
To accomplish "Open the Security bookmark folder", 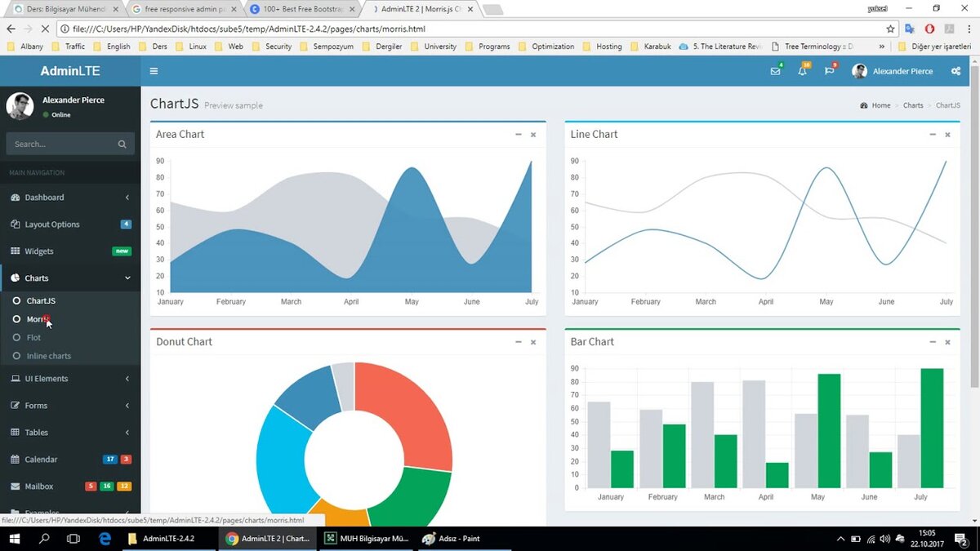I will 271,47.
